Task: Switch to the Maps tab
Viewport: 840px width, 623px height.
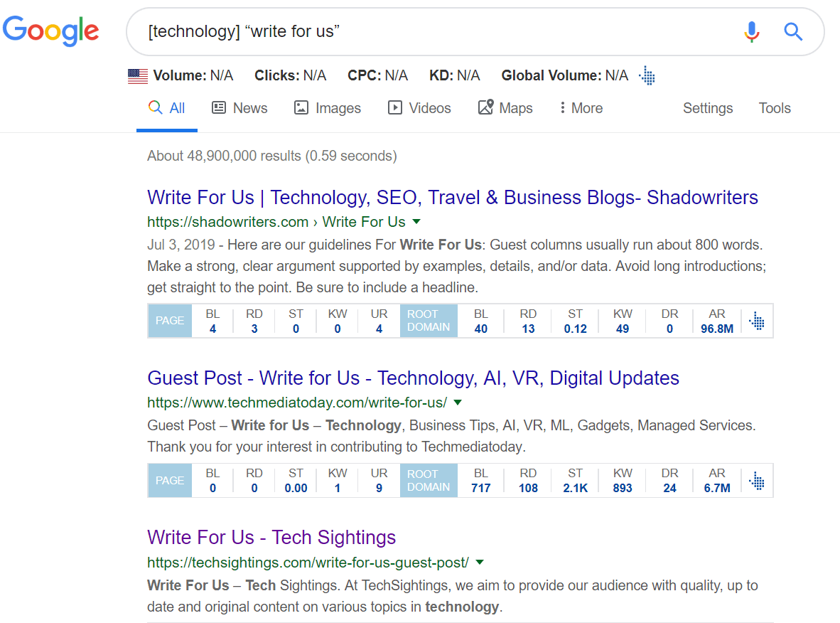Action: (x=505, y=108)
